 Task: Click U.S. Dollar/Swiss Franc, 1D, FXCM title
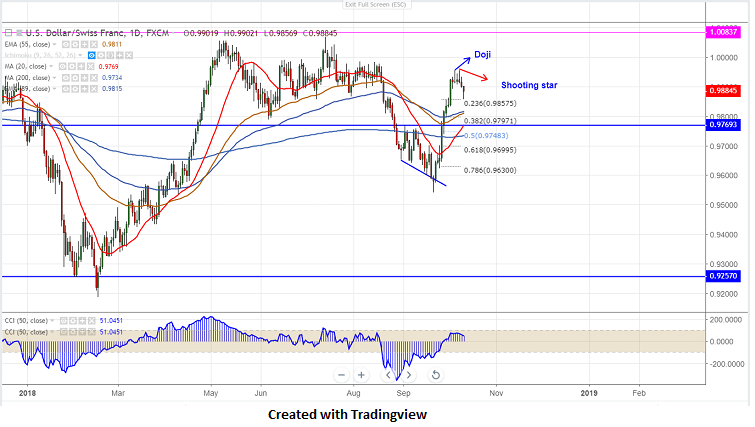(97, 33)
